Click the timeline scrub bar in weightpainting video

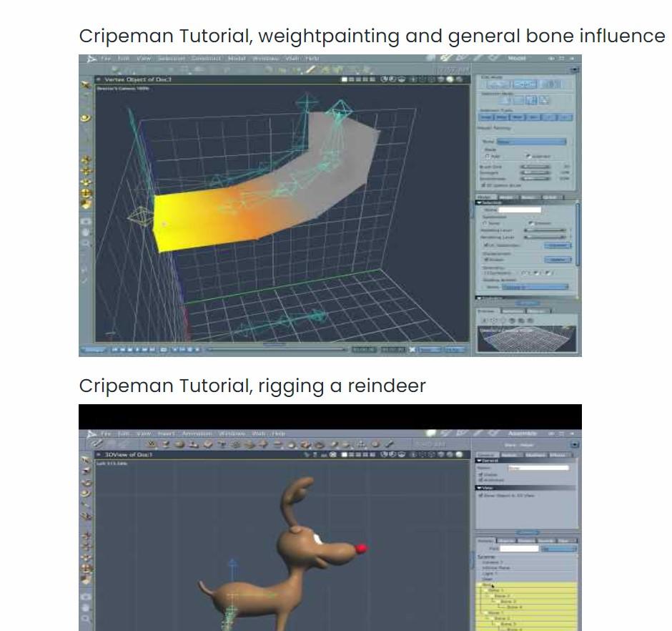(x=277, y=350)
